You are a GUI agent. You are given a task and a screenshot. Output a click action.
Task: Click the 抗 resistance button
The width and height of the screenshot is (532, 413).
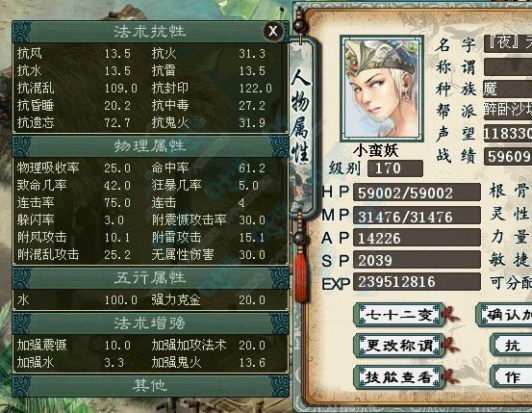coord(512,346)
